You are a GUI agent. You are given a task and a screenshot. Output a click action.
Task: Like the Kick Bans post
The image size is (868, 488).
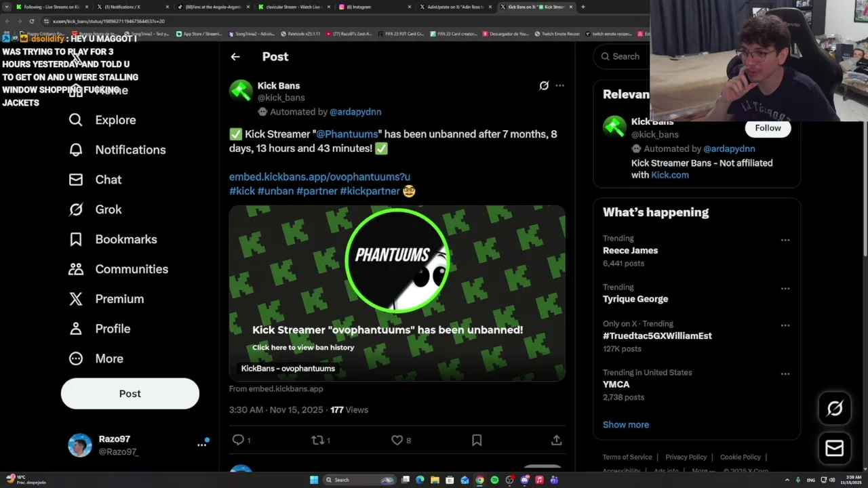[x=397, y=440]
